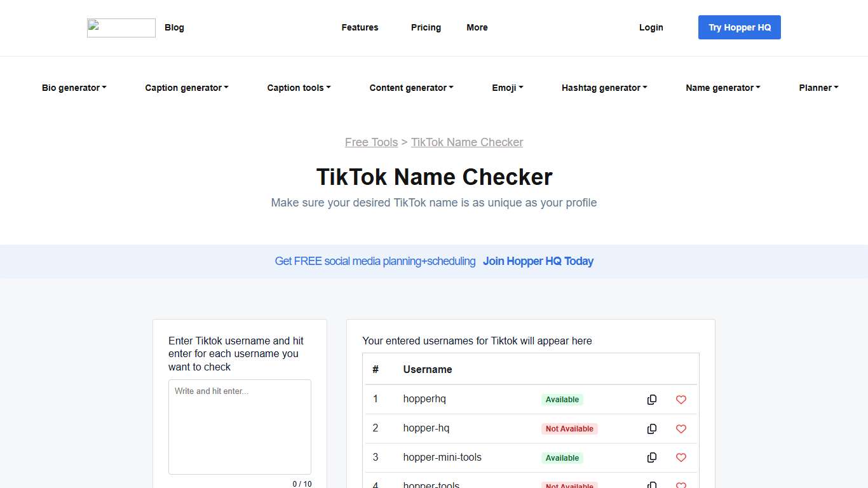868x488 pixels.
Task: Click the Free Tools breadcrumb link
Action: click(x=371, y=142)
